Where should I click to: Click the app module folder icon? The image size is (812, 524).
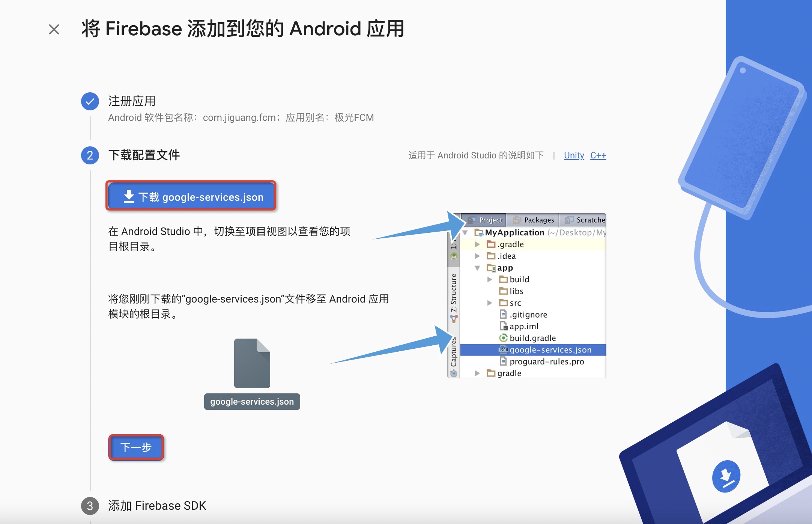point(491,268)
